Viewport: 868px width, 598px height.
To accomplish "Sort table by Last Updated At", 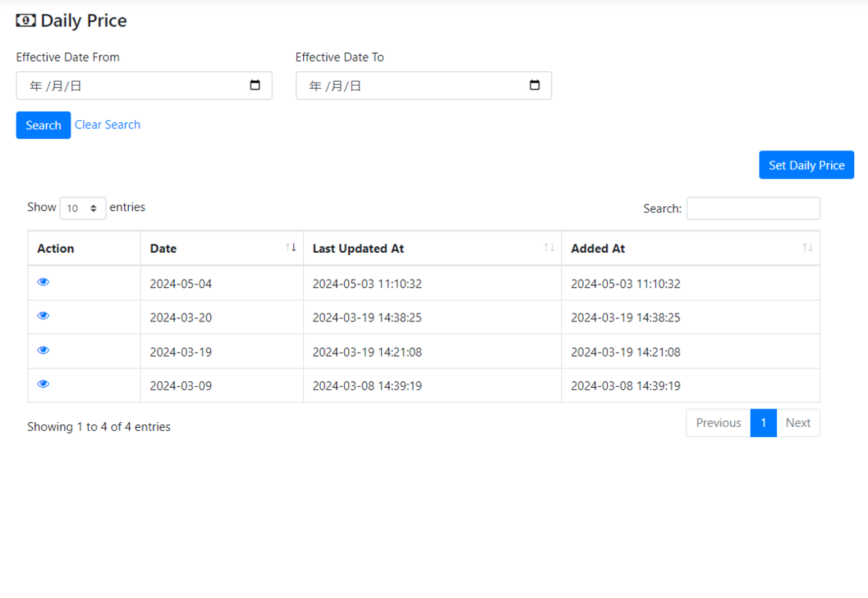I will click(433, 249).
